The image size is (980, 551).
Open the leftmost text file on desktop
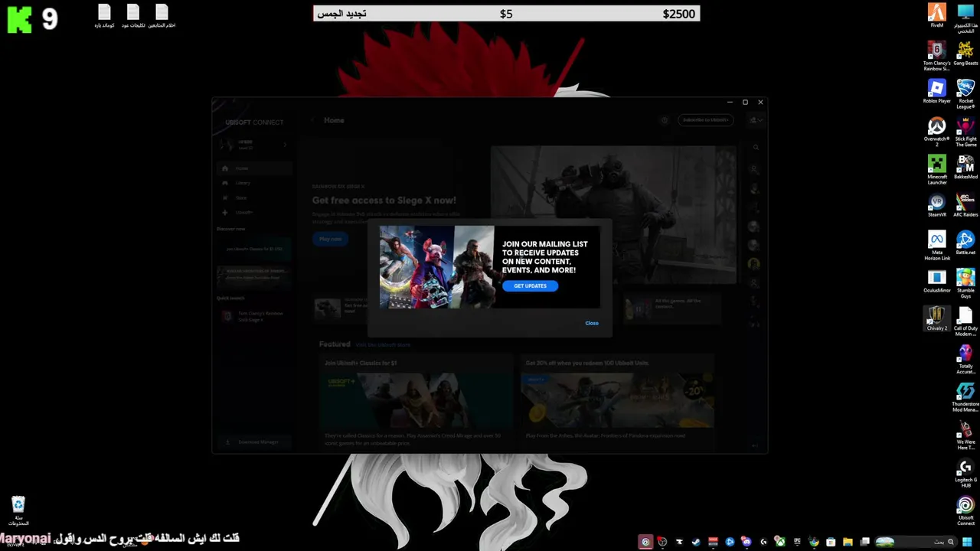tap(105, 16)
